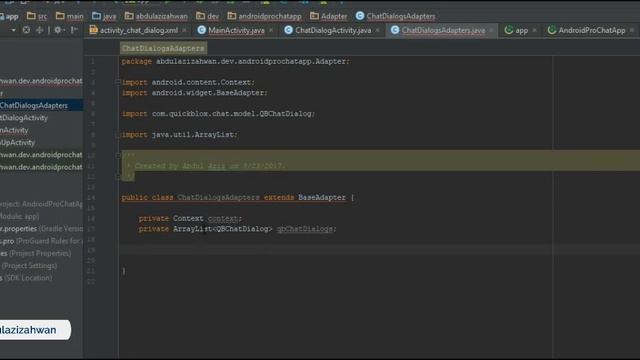The width and height of the screenshot is (640, 360).
Task: Select the androidprochatapp package breadcrumb
Action: coord(264,16)
